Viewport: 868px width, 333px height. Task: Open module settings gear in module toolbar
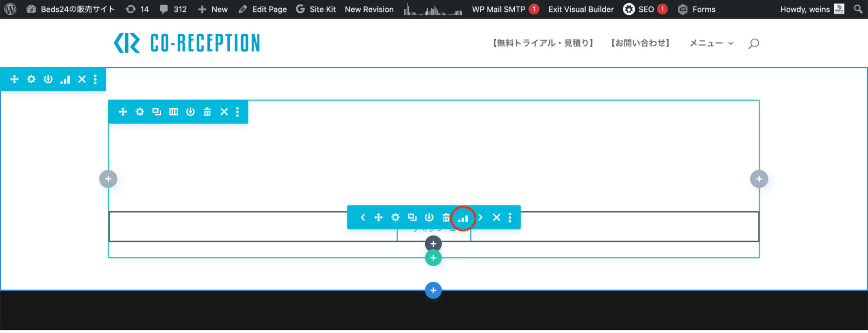(x=395, y=217)
